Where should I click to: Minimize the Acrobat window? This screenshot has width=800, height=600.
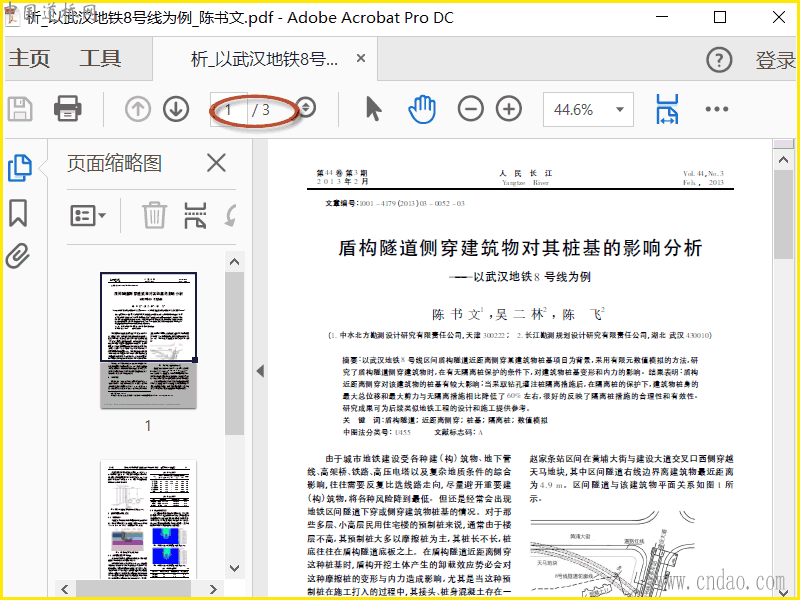tap(662, 17)
